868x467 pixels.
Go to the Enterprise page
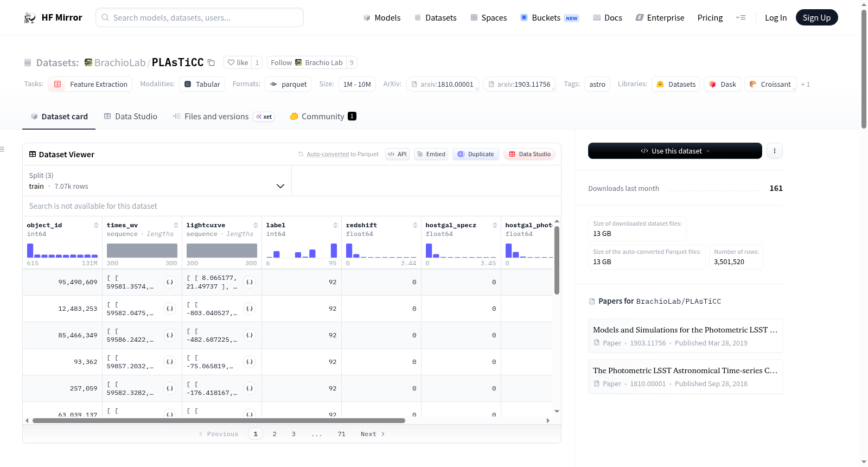(x=660, y=17)
